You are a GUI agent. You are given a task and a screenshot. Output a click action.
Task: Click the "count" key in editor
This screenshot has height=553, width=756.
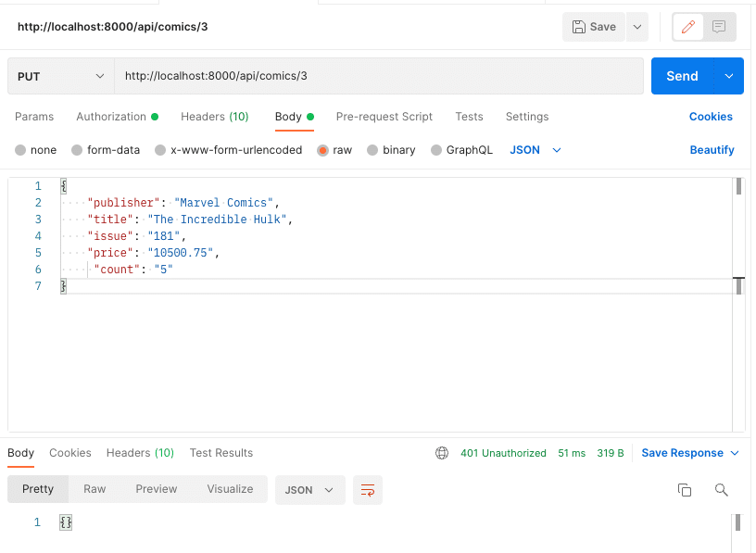117,270
